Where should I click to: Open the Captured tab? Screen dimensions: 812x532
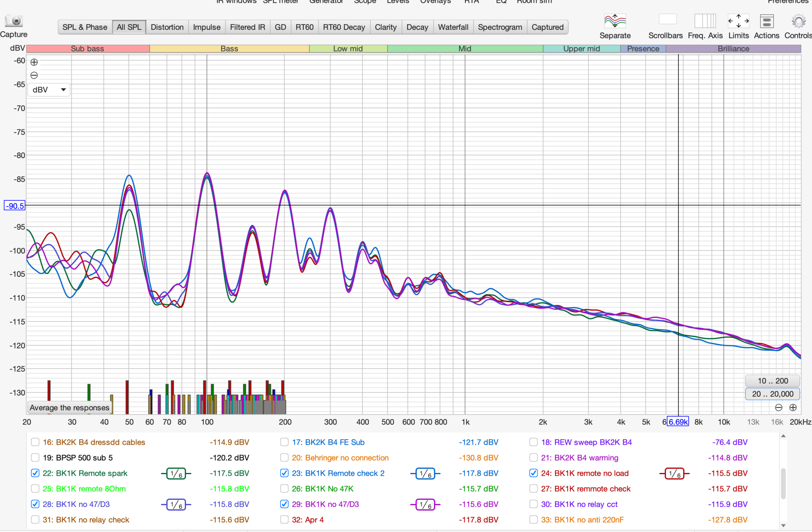coord(548,27)
